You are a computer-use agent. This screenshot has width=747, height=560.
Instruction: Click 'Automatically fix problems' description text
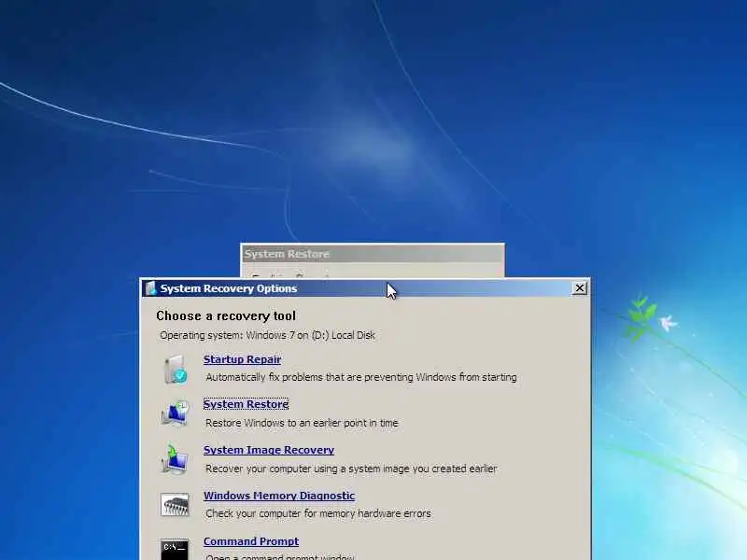[361, 377]
